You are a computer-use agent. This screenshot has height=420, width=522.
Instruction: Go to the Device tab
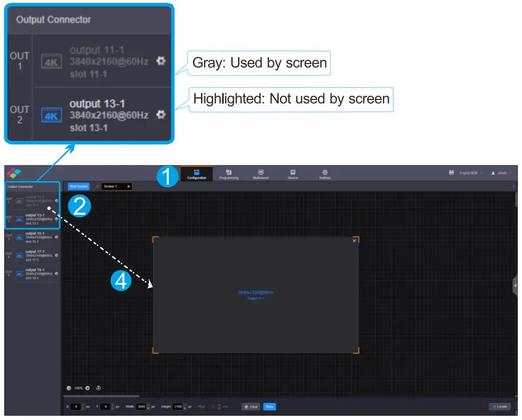coord(292,174)
